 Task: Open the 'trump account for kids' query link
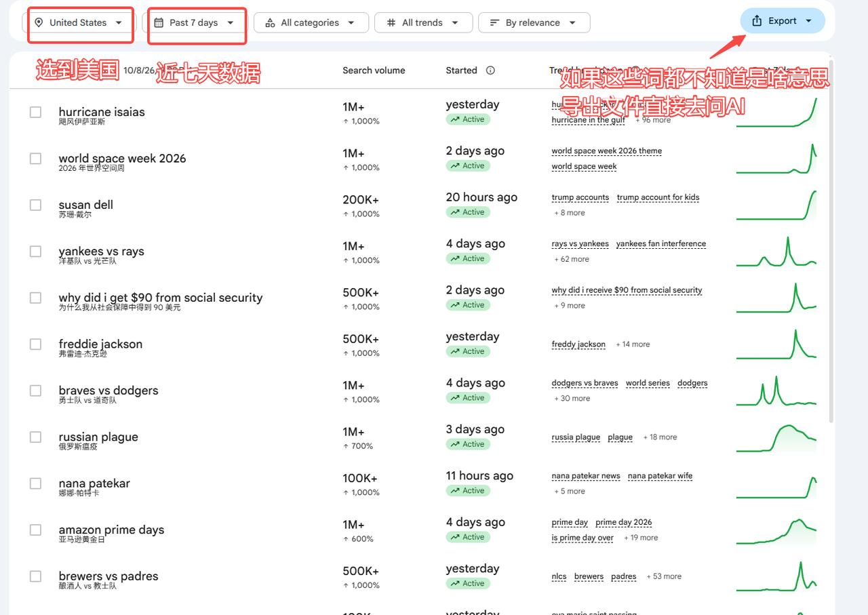658,197
